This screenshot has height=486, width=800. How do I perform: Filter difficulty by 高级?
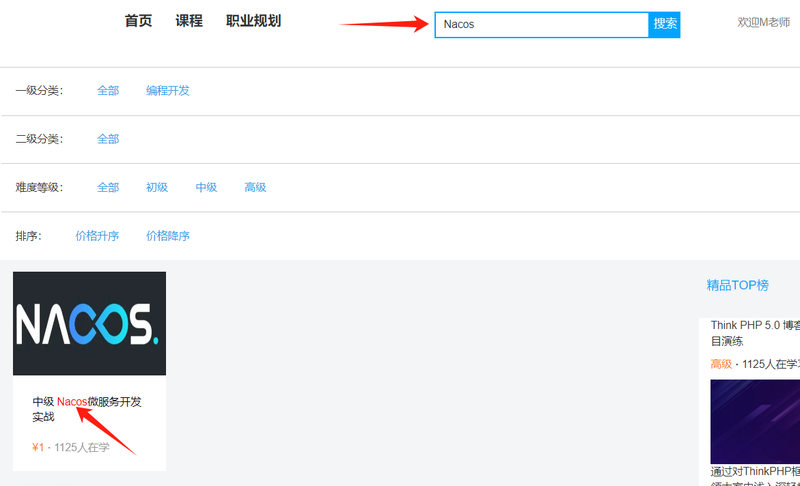click(x=256, y=188)
